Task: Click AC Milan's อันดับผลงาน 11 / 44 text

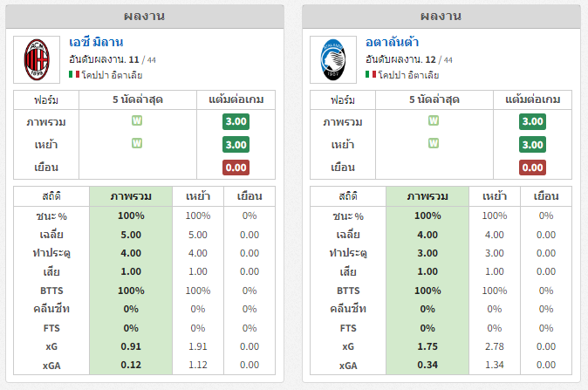Action: (x=113, y=59)
